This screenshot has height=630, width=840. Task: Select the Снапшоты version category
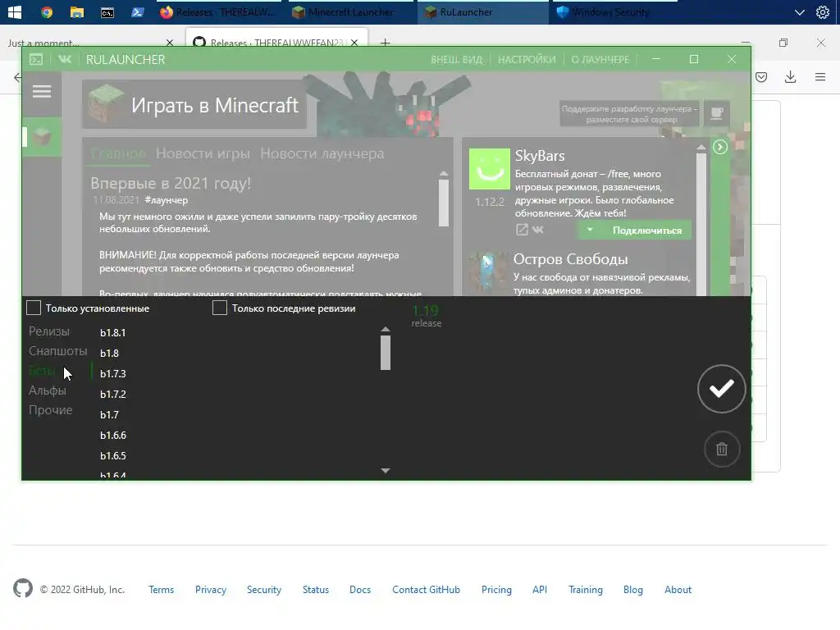click(58, 351)
